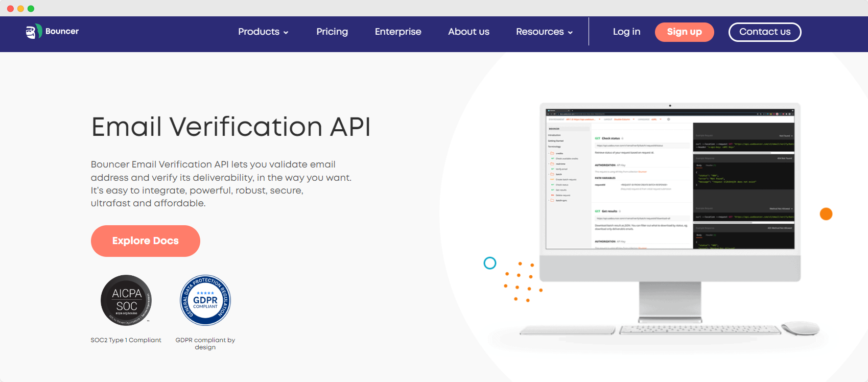The width and height of the screenshot is (868, 382).
Task: Click the teal ring left of the monitor
Action: click(x=490, y=263)
